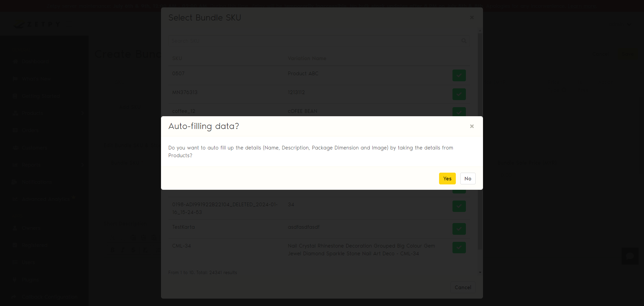Decline auto-filling data with No

[468, 178]
